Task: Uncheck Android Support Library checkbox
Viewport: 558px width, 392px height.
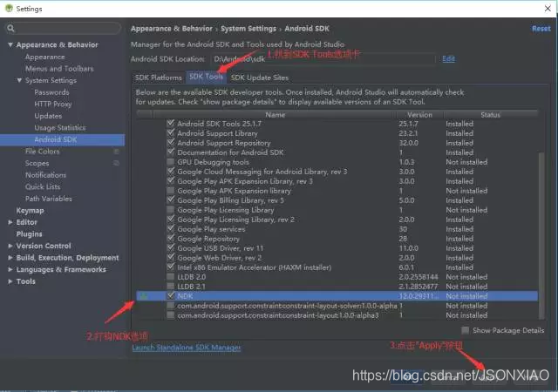Action: pyautogui.click(x=171, y=133)
